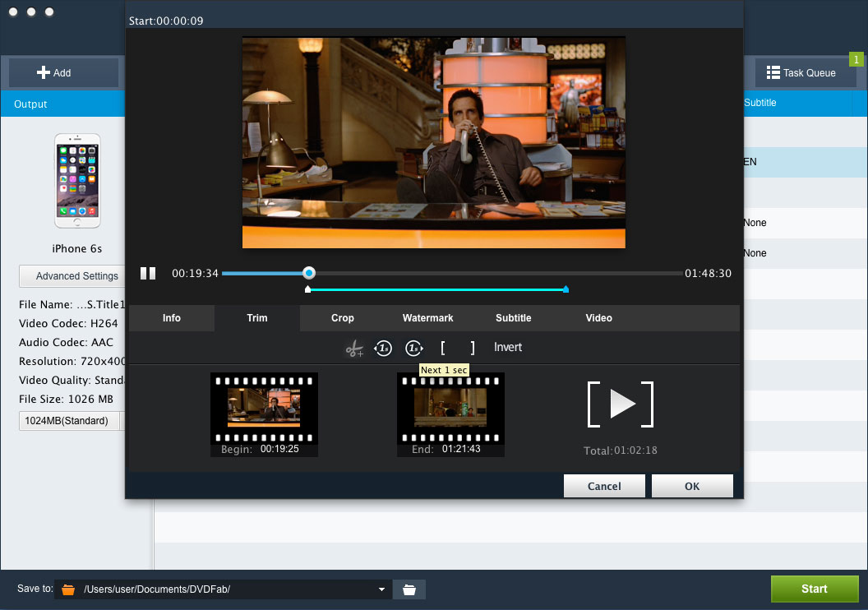The width and height of the screenshot is (868, 610).
Task: Open the Task Queue list
Action: click(x=806, y=72)
